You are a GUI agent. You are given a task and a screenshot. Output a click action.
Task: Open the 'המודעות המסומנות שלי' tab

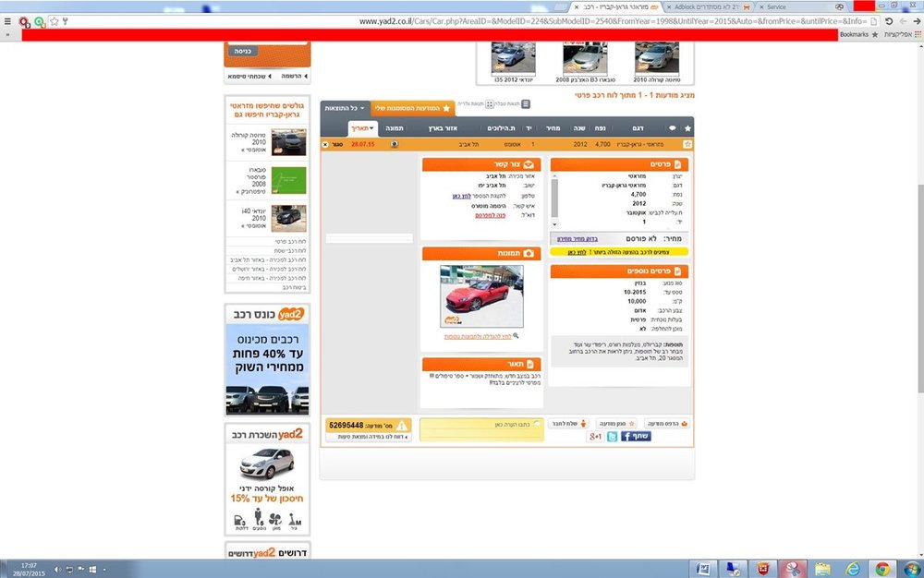(x=412, y=108)
